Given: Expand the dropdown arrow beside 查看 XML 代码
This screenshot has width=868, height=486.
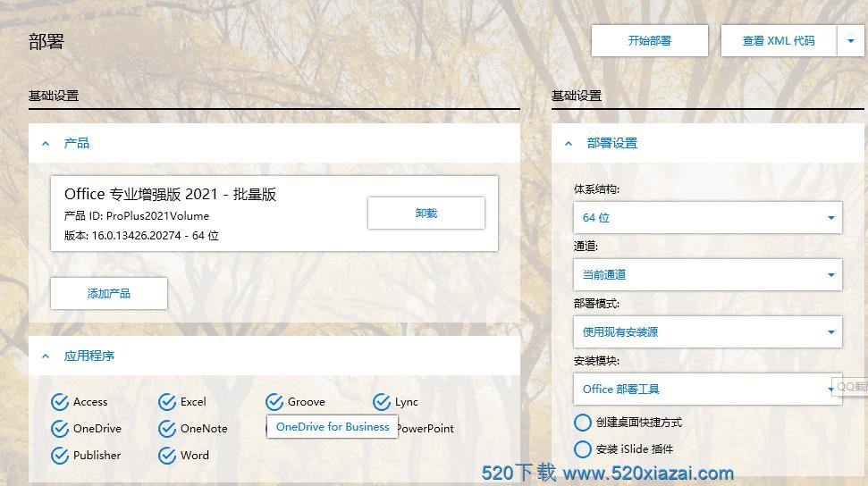Looking at the screenshot, I should [851, 40].
